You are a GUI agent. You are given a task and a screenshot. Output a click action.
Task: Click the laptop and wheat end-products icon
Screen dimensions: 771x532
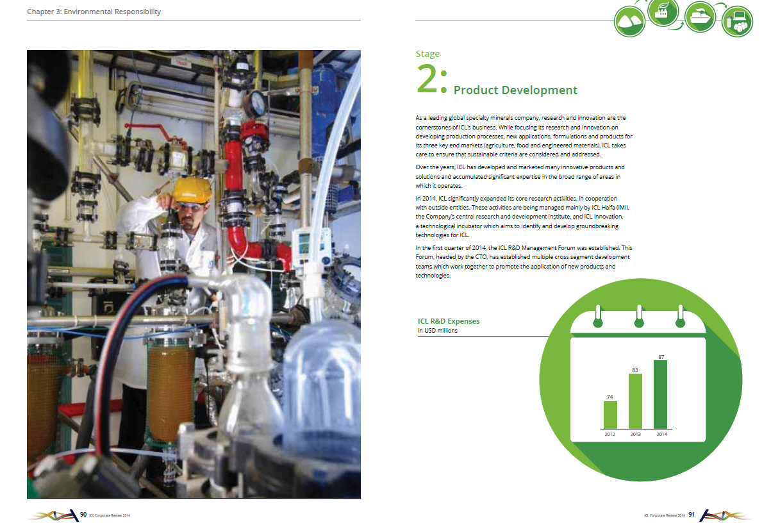tap(737, 21)
